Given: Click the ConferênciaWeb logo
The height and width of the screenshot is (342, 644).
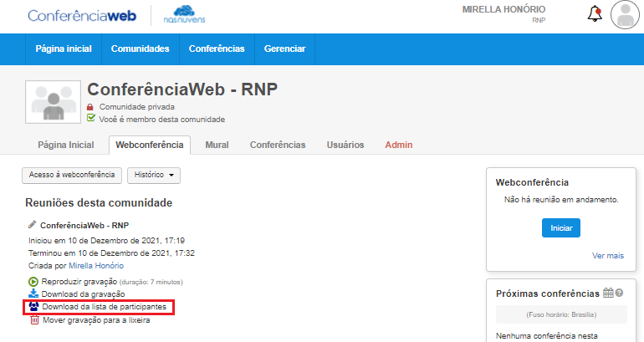Looking at the screenshot, I should (x=82, y=16).
